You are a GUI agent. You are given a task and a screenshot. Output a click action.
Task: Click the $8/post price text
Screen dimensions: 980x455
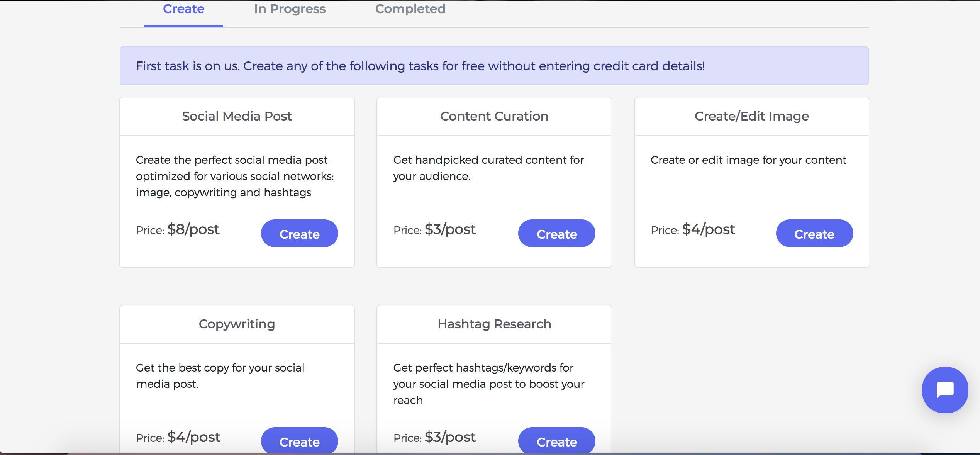pos(193,229)
